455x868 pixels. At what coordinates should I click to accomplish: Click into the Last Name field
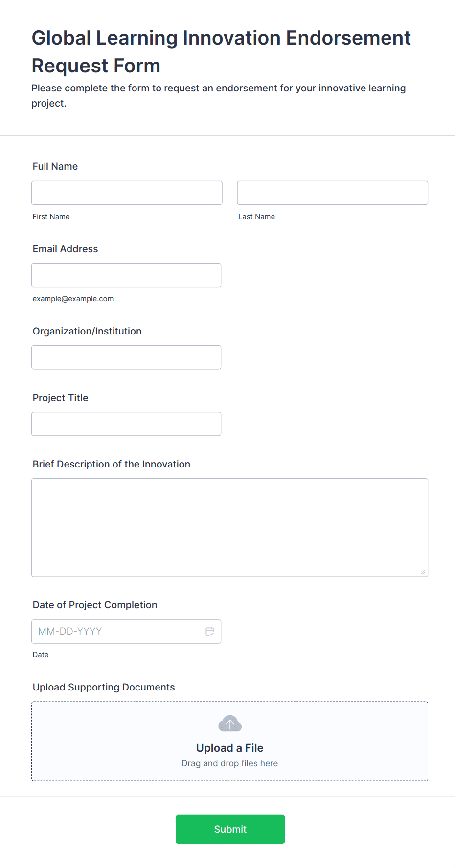point(332,193)
